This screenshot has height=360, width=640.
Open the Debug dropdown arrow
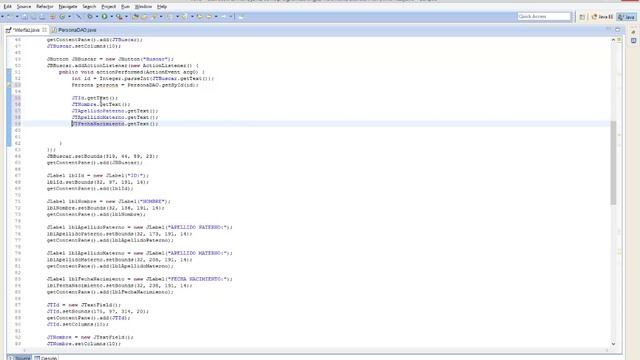click(97, 17)
